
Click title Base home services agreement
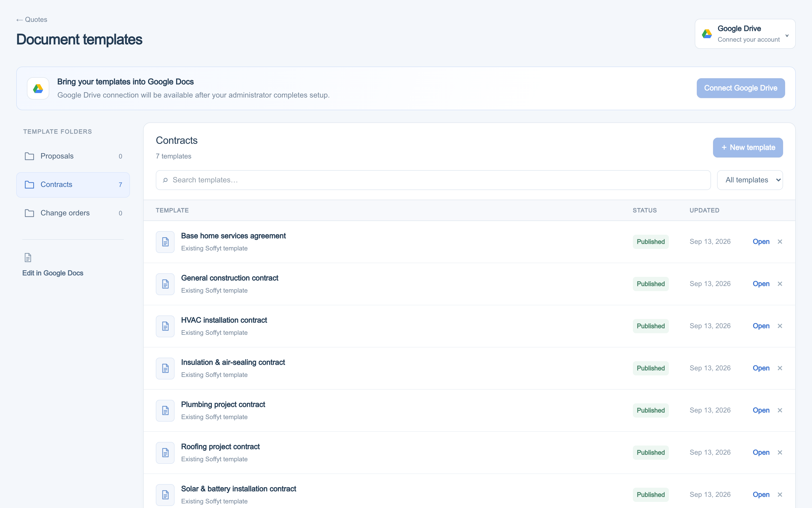click(233, 236)
